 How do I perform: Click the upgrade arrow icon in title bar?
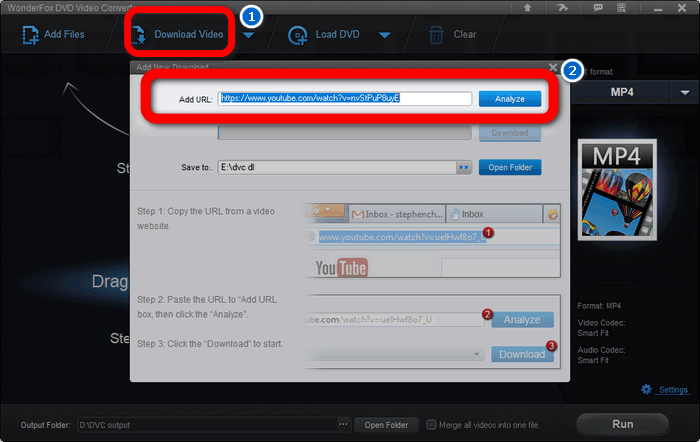pyautogui.click(x=527, y=8)
